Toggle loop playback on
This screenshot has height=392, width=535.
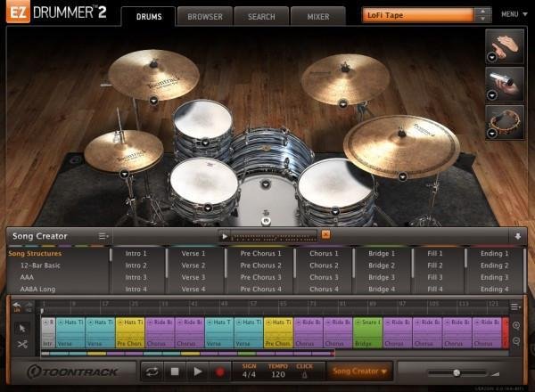[152, 371]
